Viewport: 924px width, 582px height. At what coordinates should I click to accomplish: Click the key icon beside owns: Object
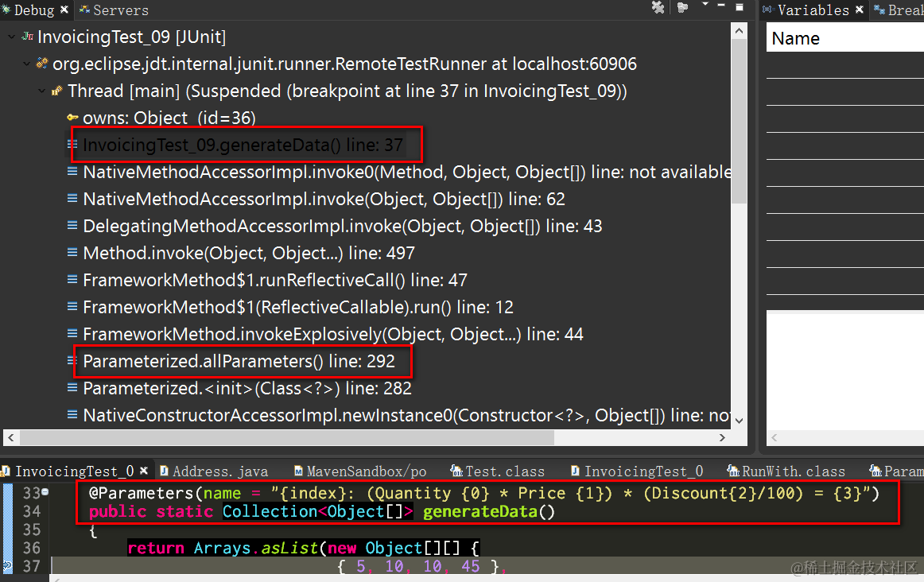72,117
